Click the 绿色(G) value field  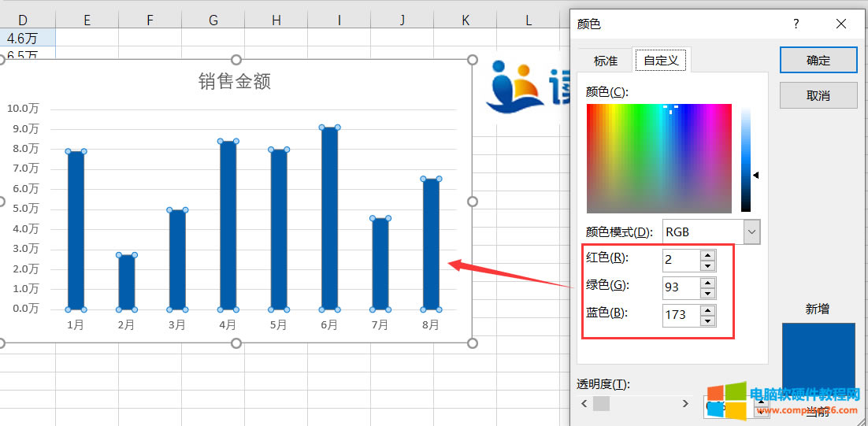click(681, 287)
